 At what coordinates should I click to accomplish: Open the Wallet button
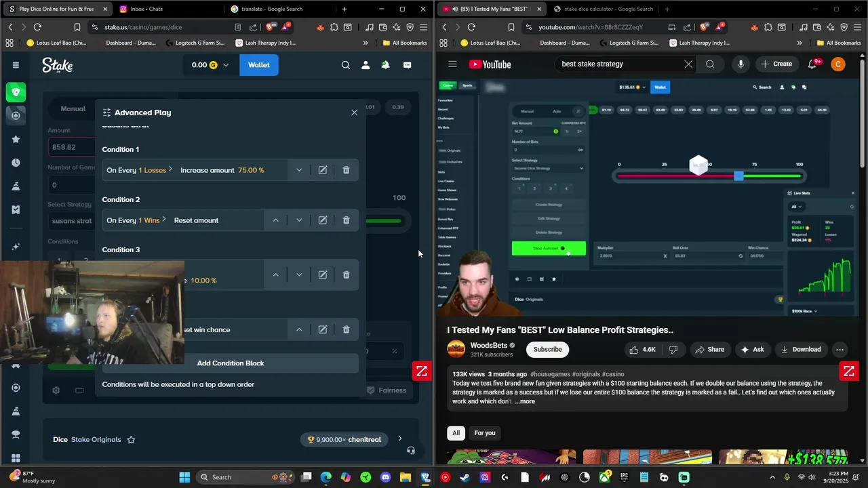(258, 65)
